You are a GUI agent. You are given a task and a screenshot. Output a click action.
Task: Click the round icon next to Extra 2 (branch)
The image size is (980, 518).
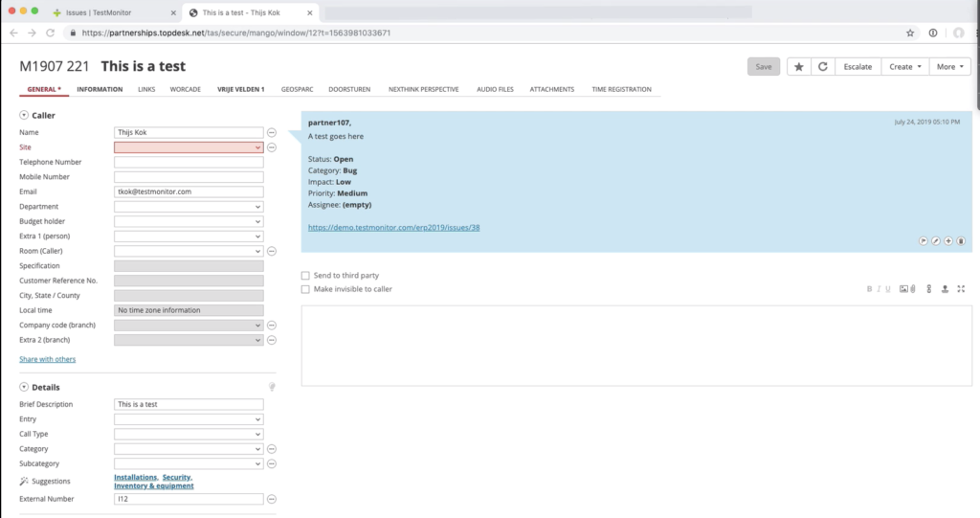[x=271, y=340]
